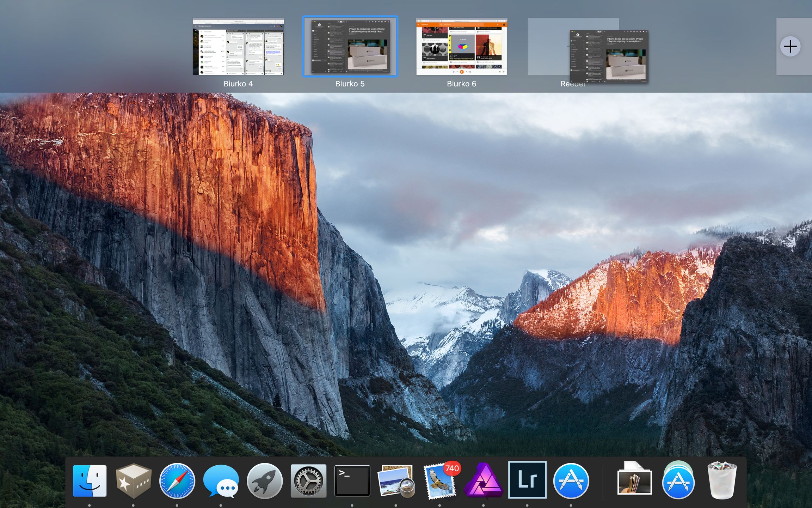812x508 pixels.
Task: Open Applications stack beside the Trash
Action: 678,480
